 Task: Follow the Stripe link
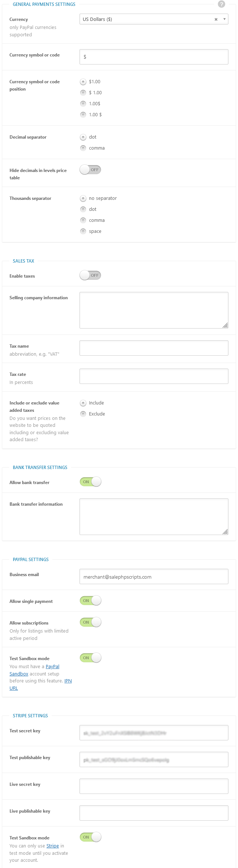pos(53,846)
